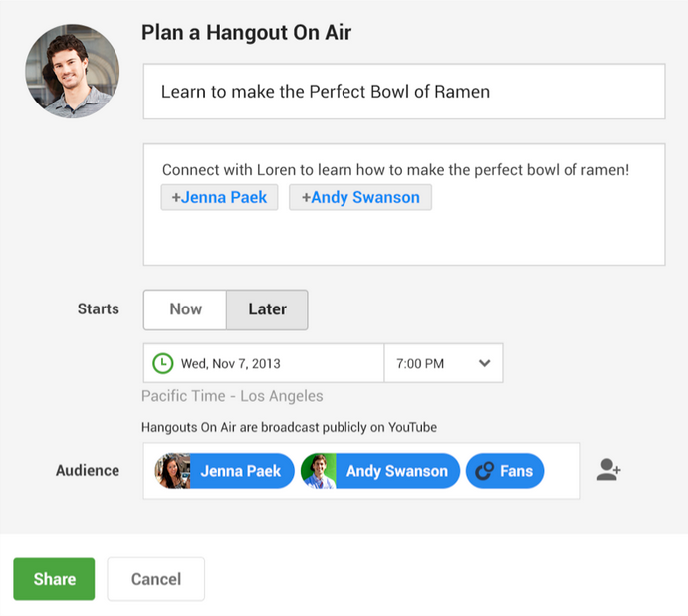This screenshot has height=616, width=688.
Task: Click the description text about Loren
Action: 396,170
